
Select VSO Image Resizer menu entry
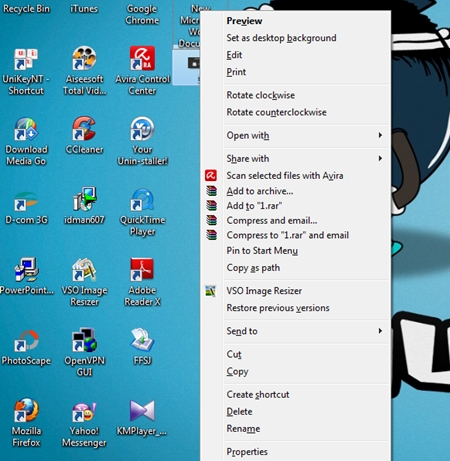[264, 291]
